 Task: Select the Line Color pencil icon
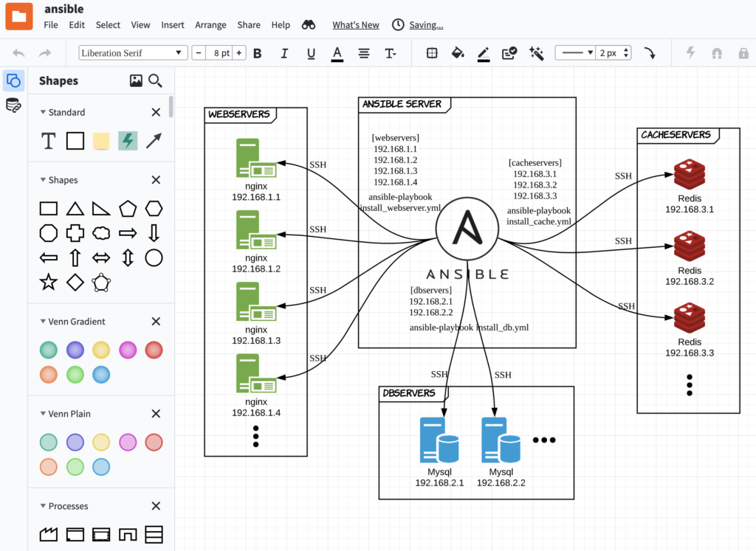click(x=484, y=52)
